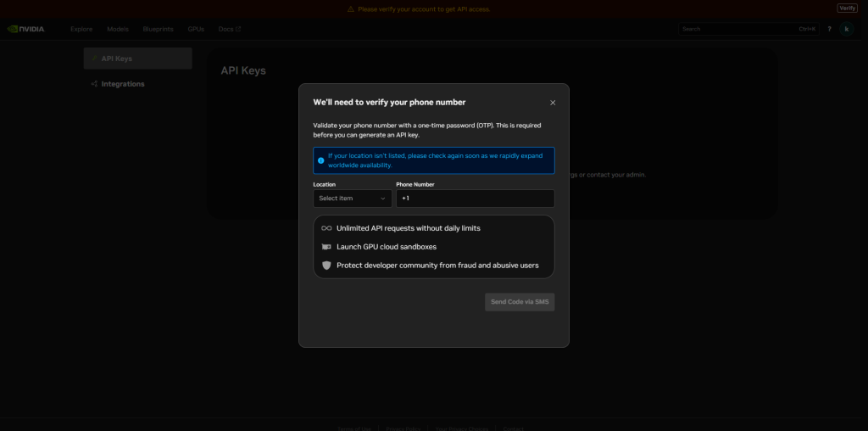868x431 pixels.
Task: Click the Phone Number input field
Action: pos(475,199)
